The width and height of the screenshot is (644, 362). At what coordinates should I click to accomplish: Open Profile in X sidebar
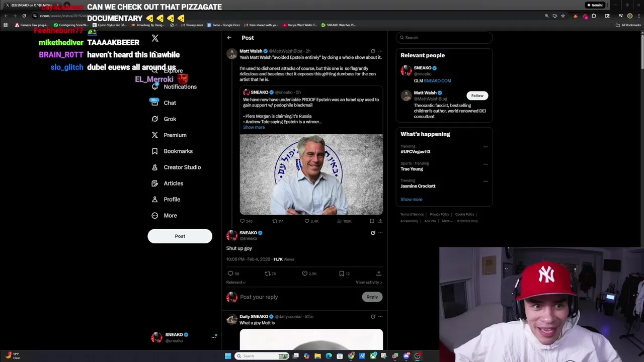tap(166, 199)
